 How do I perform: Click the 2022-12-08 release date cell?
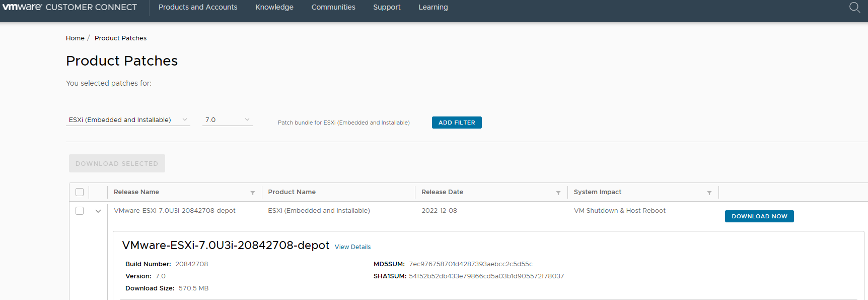(x=439, y=211)
